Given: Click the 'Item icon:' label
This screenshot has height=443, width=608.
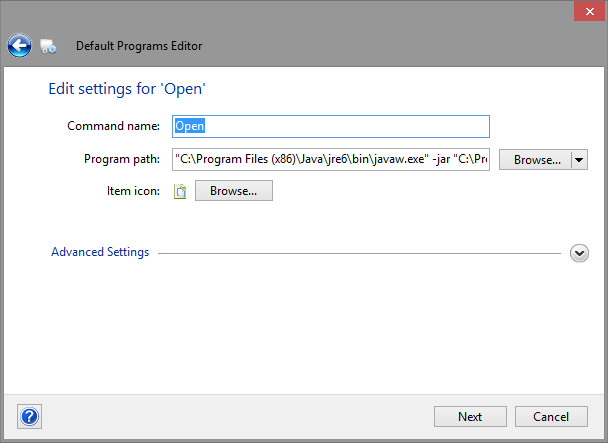Looking at the screenshot, I should (x=134, y=191).
